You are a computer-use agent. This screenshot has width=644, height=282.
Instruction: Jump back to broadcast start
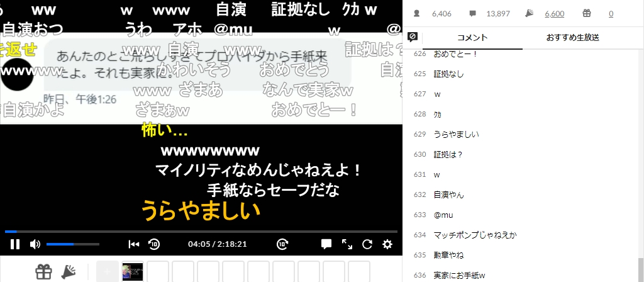[x=133, y=244]
